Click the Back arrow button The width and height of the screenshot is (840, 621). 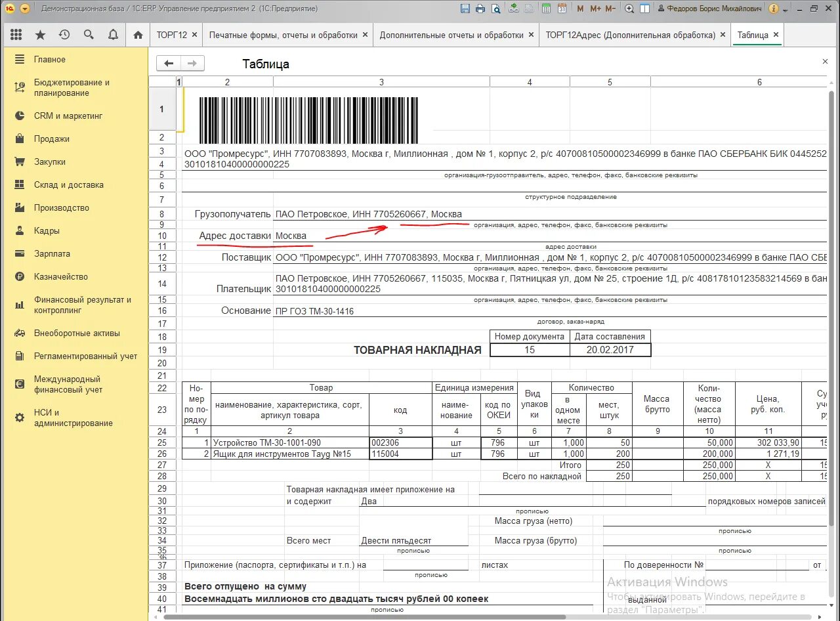[169, 63]
